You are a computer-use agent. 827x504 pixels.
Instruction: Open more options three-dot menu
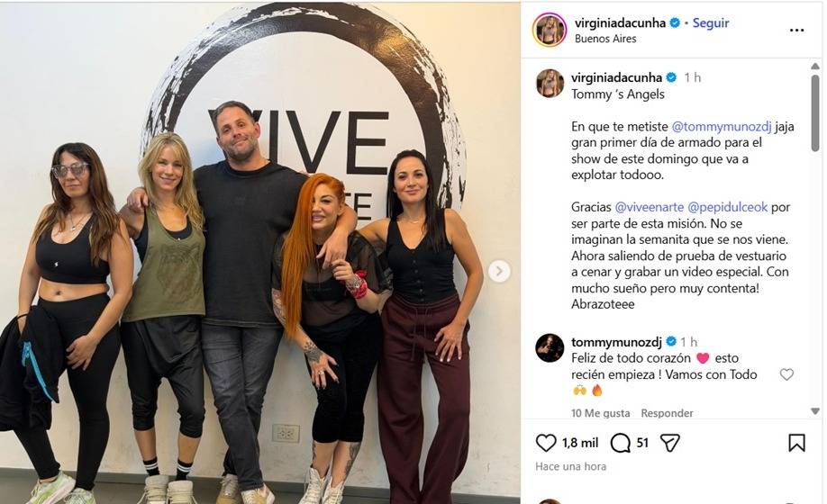pyautogui.click(x=796, y=30)
